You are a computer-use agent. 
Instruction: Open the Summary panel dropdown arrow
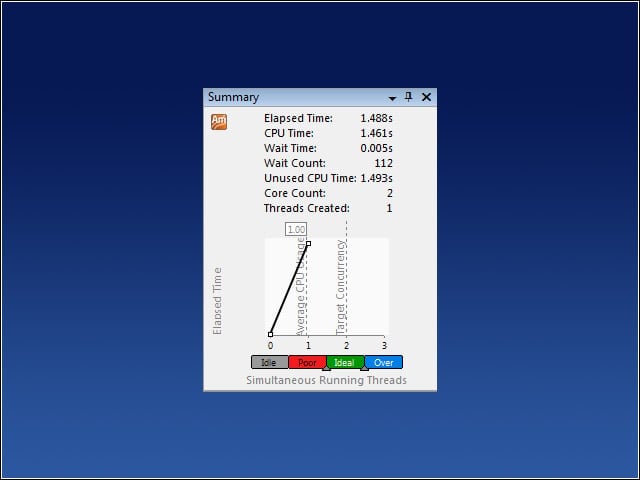pos(392,98)
